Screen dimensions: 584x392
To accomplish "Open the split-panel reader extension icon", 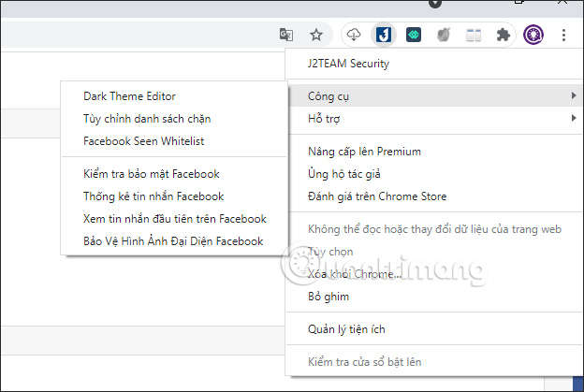I will 474,35.
